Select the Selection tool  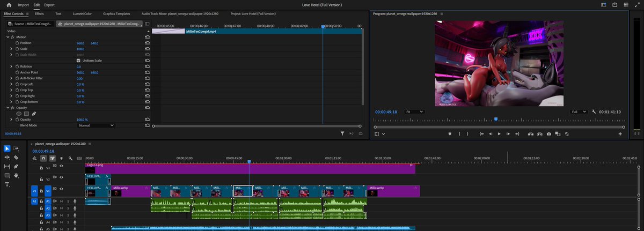[8, 148]
